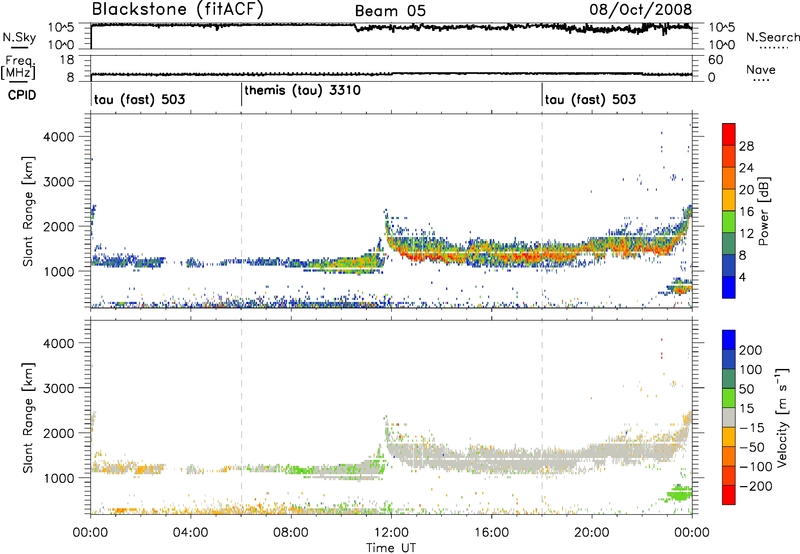Click the red bottom of velocity colorbar
Screen dimensions: 800x554
729,495
